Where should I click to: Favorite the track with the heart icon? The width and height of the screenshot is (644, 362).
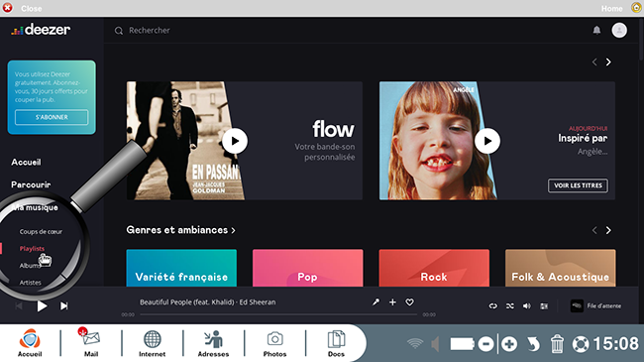pos(409,302)
